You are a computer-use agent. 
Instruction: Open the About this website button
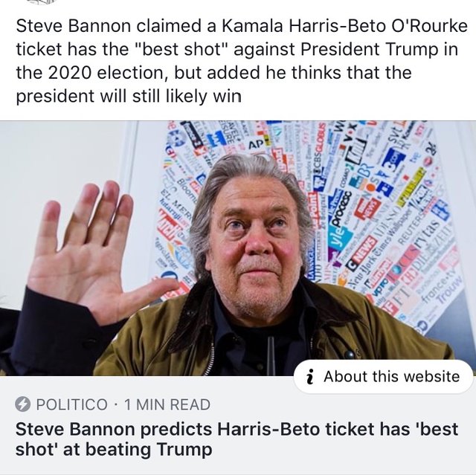click(383, 377)
